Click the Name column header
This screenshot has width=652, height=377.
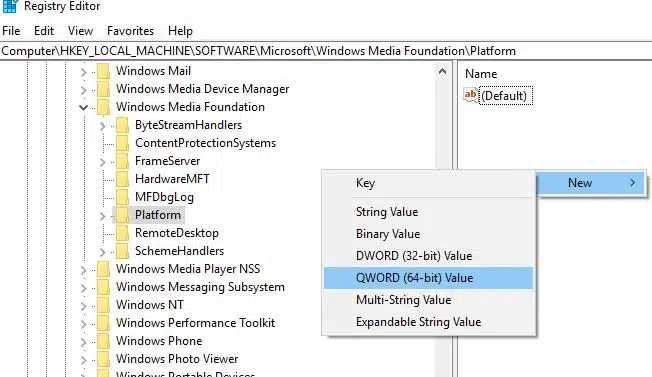pos(481,74)
